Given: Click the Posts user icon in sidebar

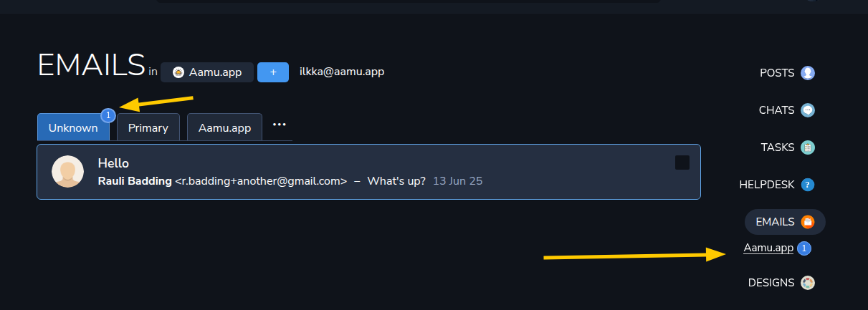Looking at the screenshot, I should [808, 73].
